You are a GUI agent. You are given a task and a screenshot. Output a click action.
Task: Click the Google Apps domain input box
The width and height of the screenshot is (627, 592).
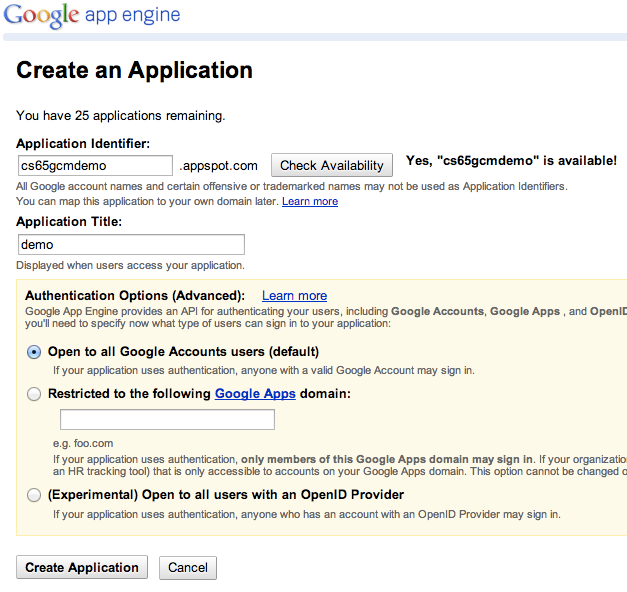(x=167, y=420)
